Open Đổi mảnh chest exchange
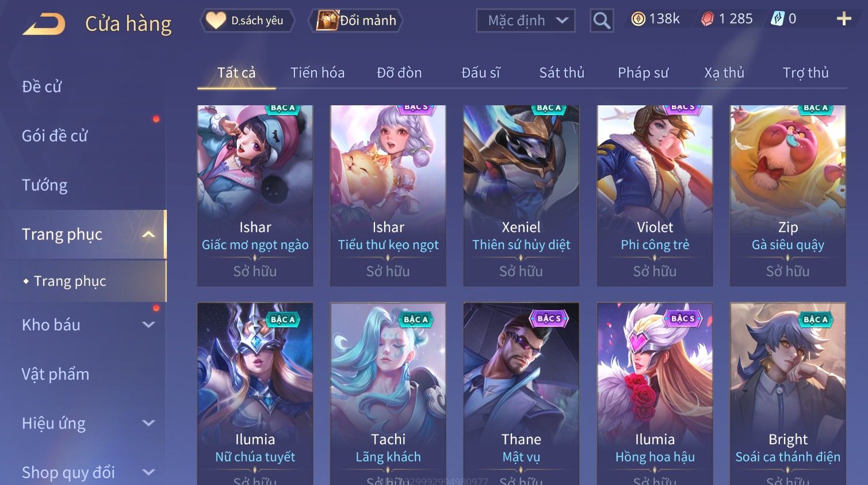This screenshot has height=485, width=868. click(x=355, y=21)
